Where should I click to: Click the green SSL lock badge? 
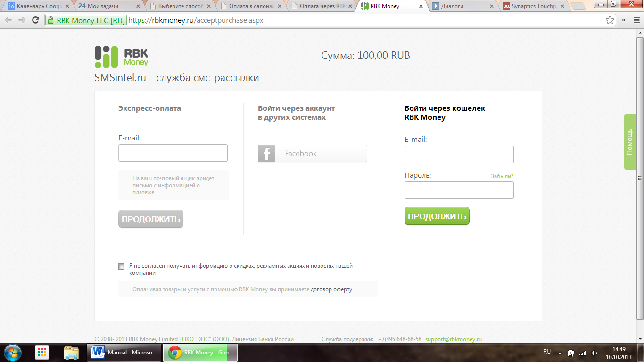point(85,20)
